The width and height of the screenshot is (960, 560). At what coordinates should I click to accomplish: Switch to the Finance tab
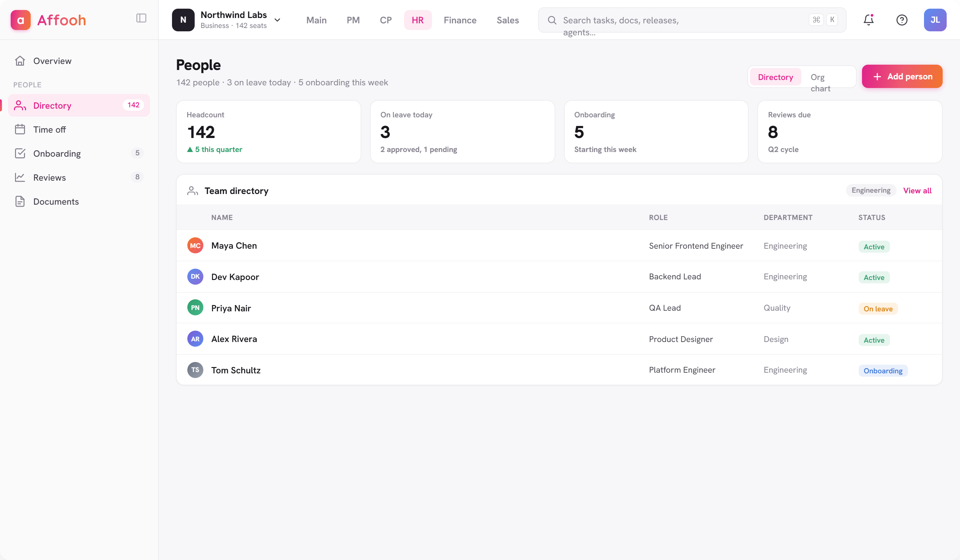click(x=460, y=20)
